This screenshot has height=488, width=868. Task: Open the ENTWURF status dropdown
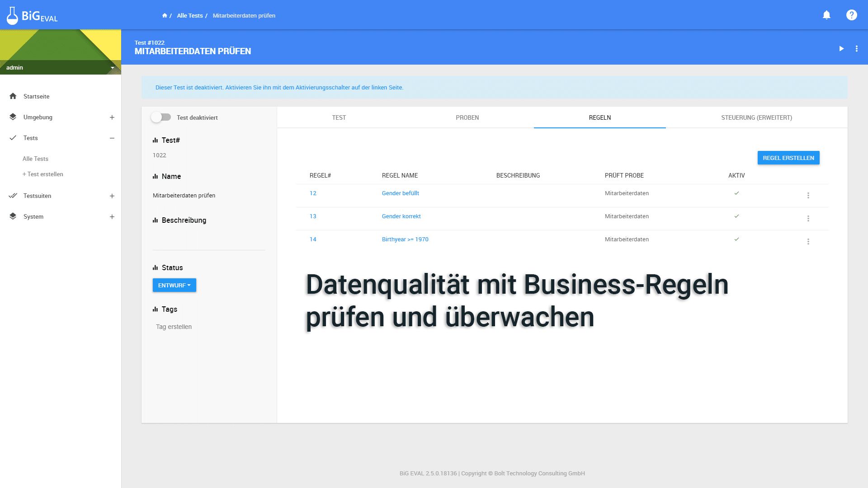tap(174, 285)
